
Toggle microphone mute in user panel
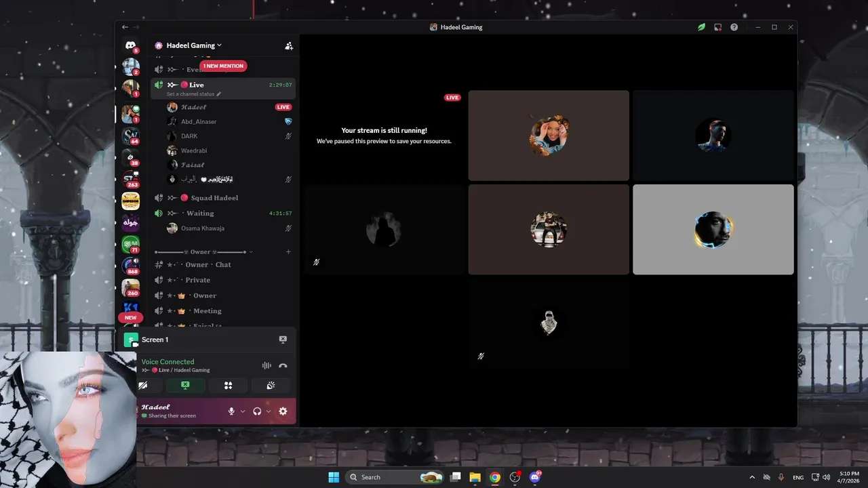(x=231, y=411)
